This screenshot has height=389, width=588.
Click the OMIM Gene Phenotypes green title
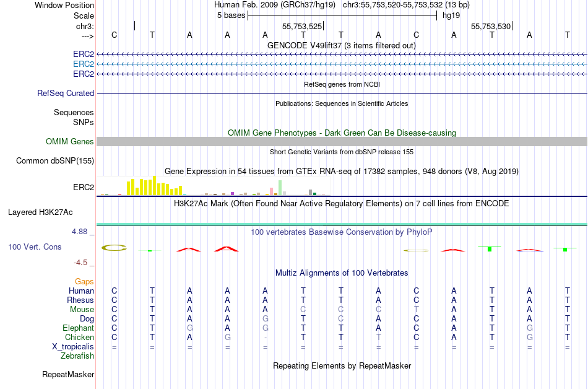pos(342,133)
